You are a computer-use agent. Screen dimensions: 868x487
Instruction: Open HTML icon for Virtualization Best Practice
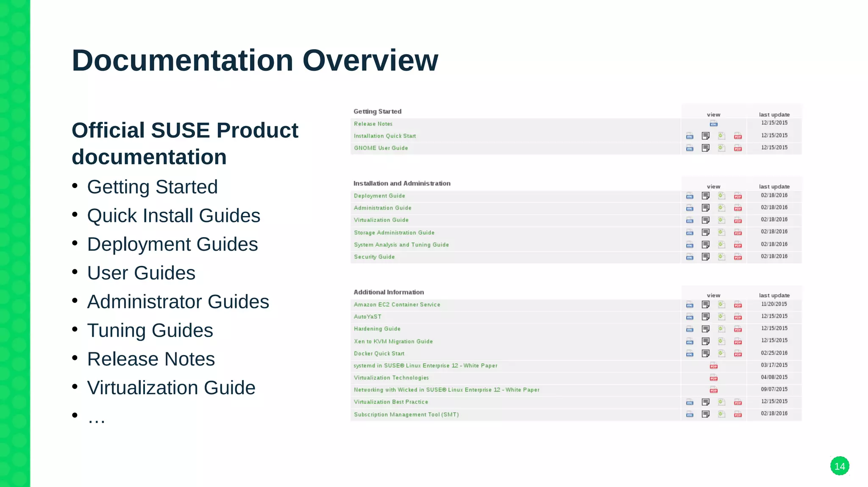[690, 402]
